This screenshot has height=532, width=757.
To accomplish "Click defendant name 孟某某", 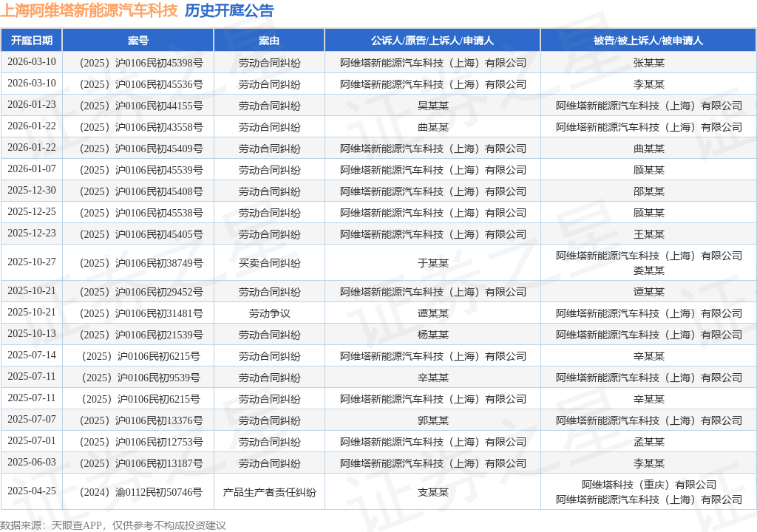I will [649, 442].
